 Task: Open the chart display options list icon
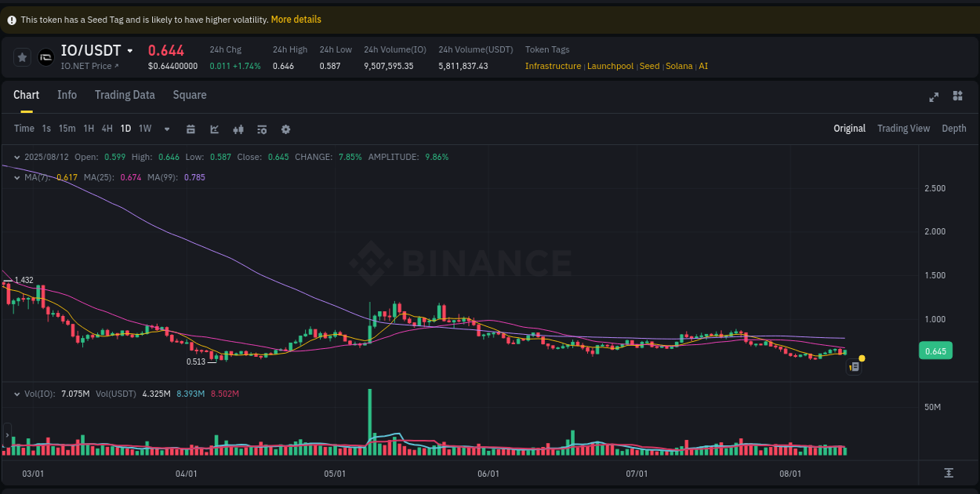262,129
